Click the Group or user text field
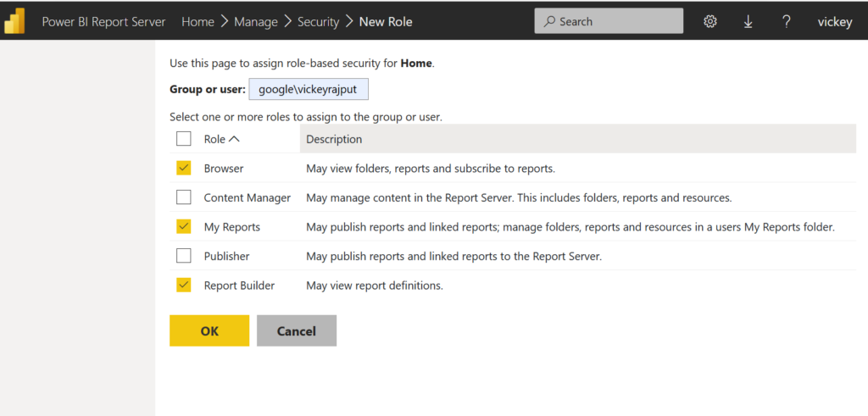The height and width of the screenshot is (416, 868). click(x=309, y=90)
